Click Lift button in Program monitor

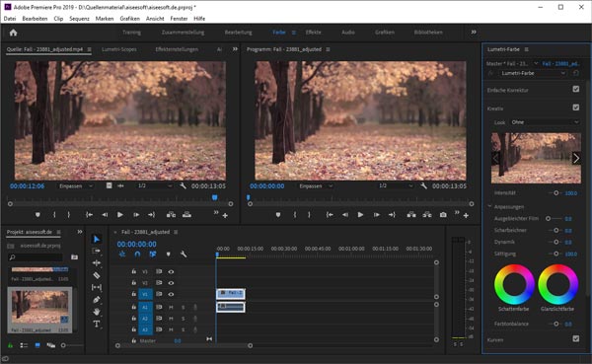point(411,214)
